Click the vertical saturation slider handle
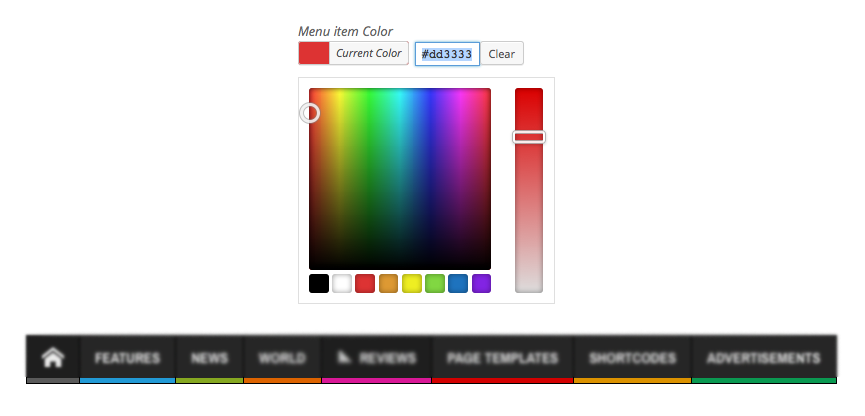 point(529,137)
